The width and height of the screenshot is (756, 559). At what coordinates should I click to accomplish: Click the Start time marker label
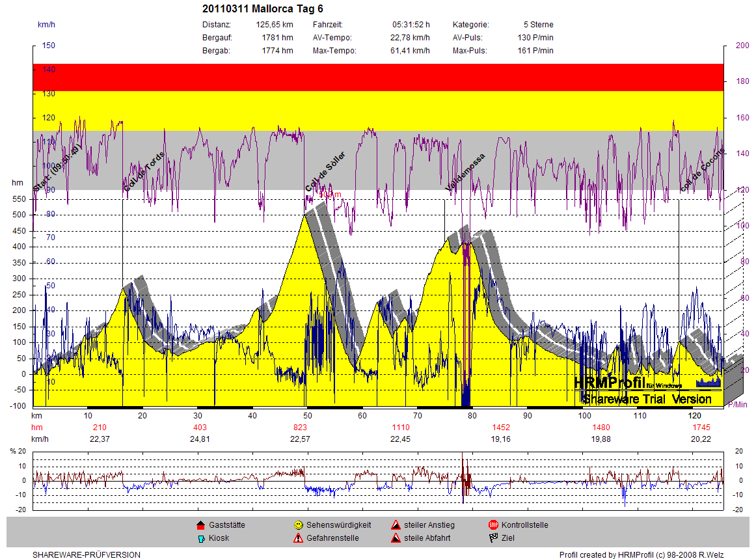[x=57, y=167]
